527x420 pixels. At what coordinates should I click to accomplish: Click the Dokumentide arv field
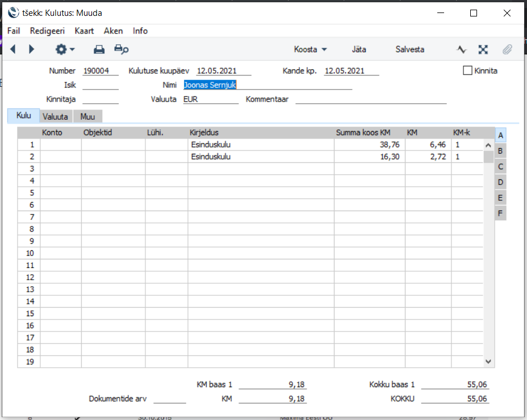point(170,399)
